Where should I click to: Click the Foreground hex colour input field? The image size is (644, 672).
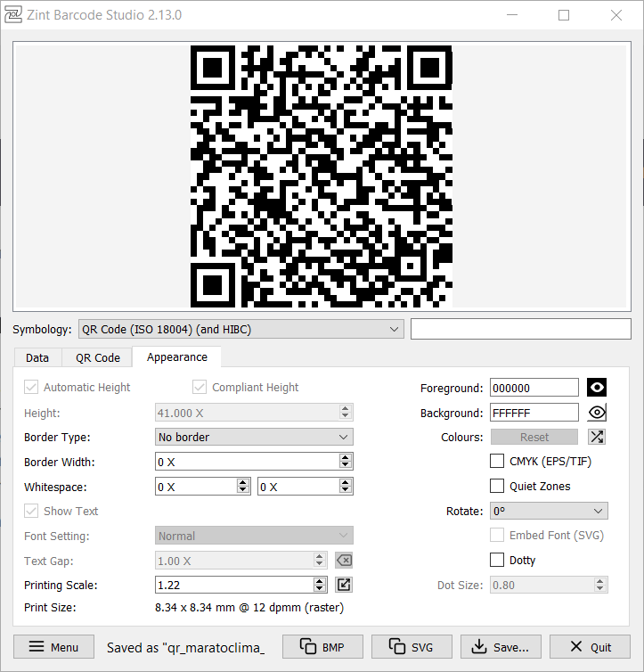pyautogui.click(x=534, y=388)
